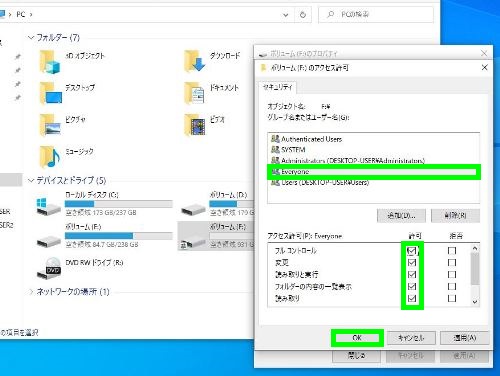The image size is (500, 376).
Task: Collapse the Folders (7) section
Action: (31, 37)
